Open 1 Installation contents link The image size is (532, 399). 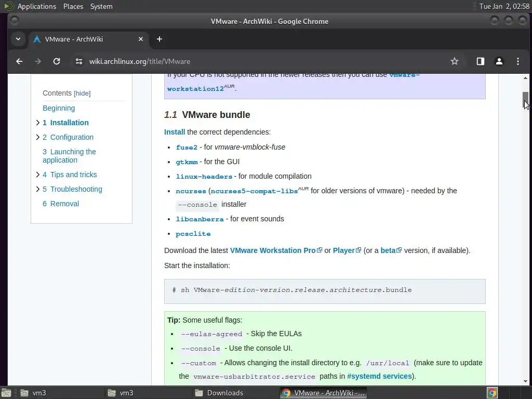[66, 123]
